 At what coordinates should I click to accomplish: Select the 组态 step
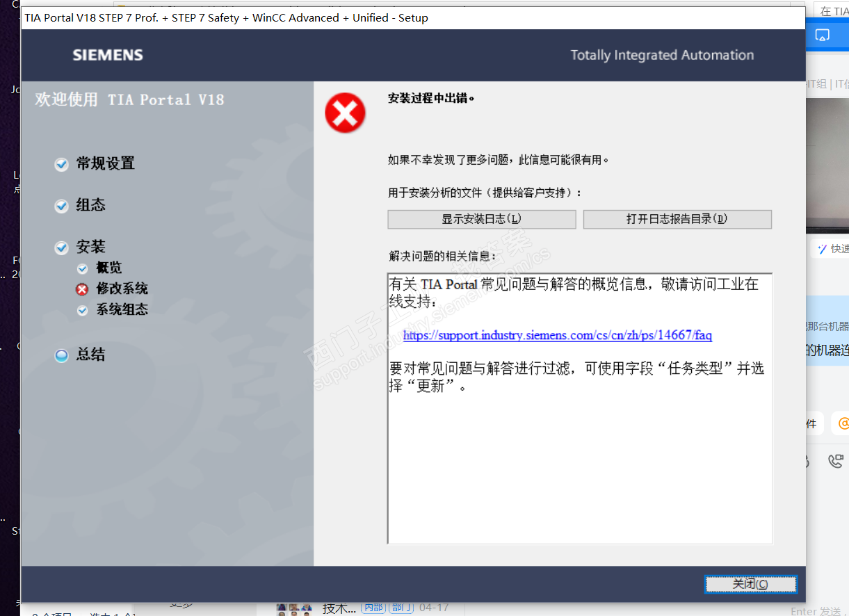[90, 205]
